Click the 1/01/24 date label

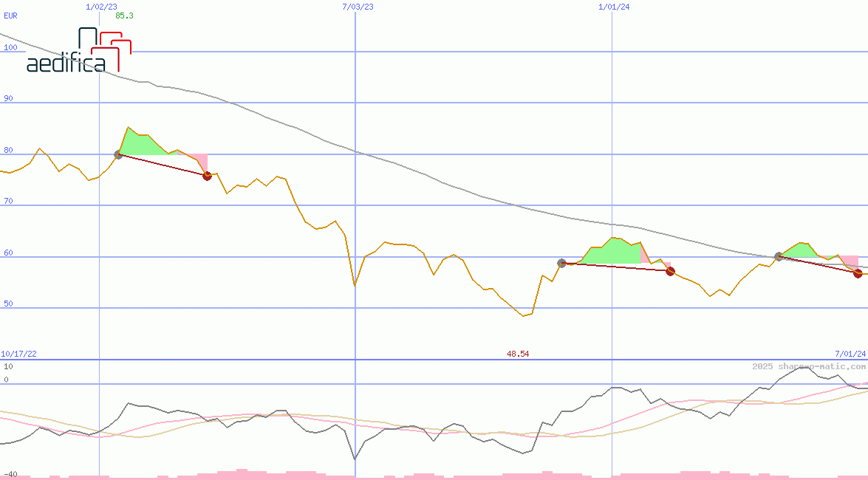613,6
